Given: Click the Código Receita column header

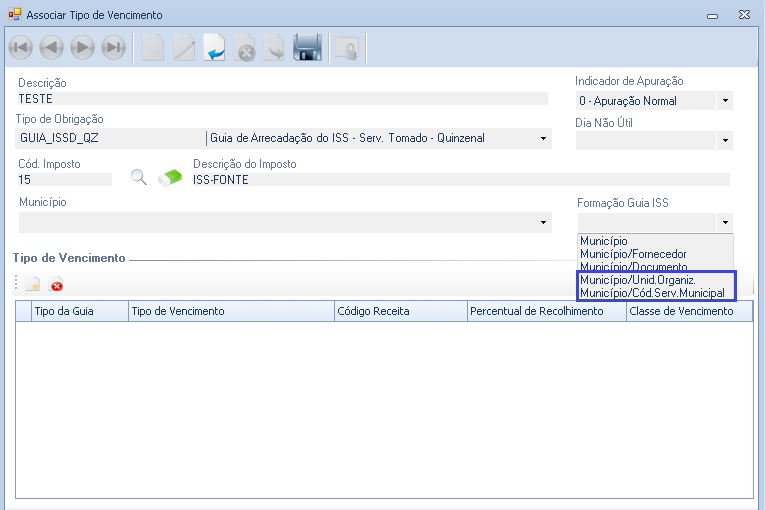Looking at the screenshot, I should pyautogui.click(x=401, y=311).
